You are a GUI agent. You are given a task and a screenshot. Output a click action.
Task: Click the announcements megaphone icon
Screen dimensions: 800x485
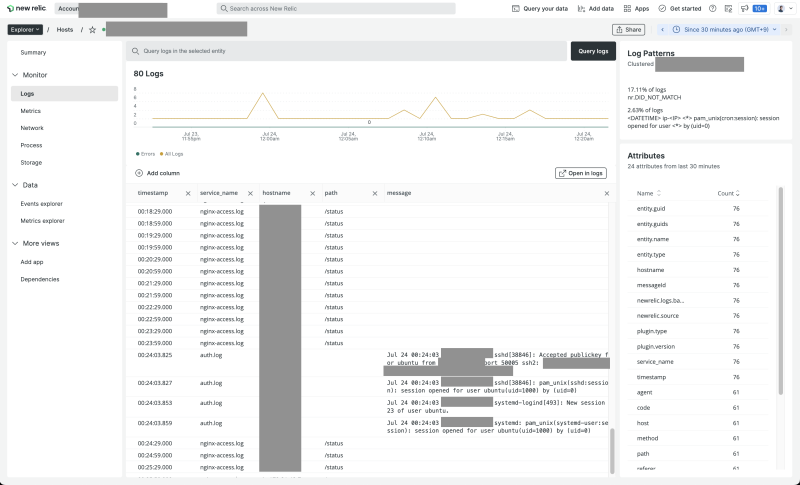(x=744, y=8)
